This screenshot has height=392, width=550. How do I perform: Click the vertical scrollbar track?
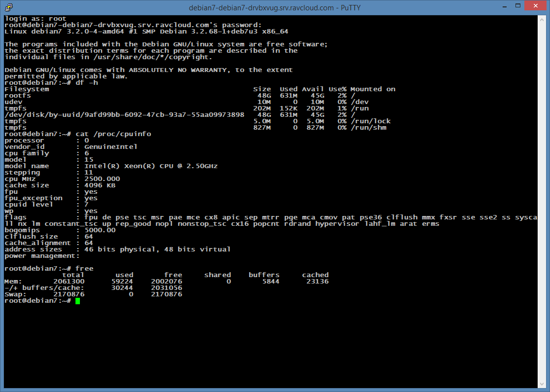pyautogui.click(x=542, y=197)
